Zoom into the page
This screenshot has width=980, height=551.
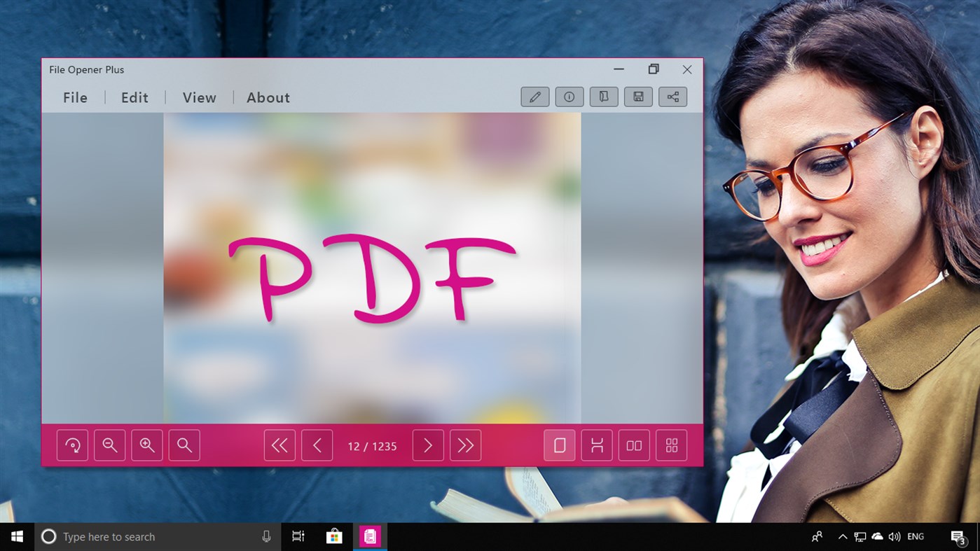[x=147, y=445]
